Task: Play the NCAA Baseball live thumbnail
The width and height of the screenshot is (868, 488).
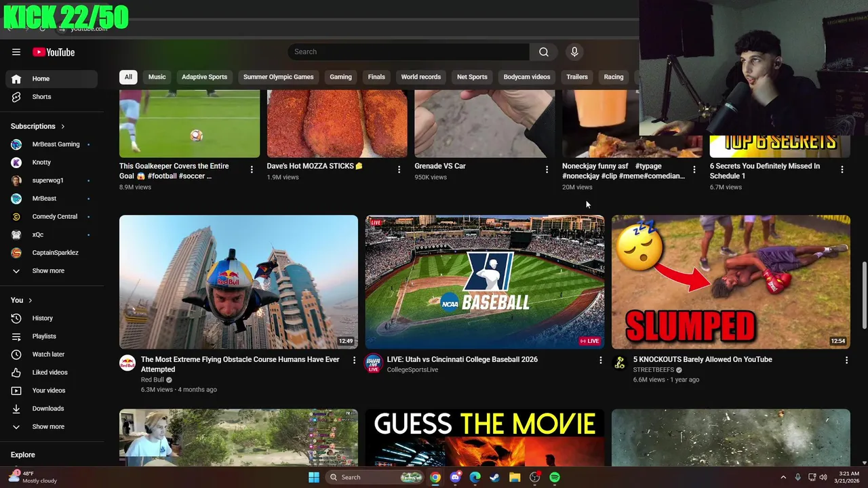Action: coord(485,282)
